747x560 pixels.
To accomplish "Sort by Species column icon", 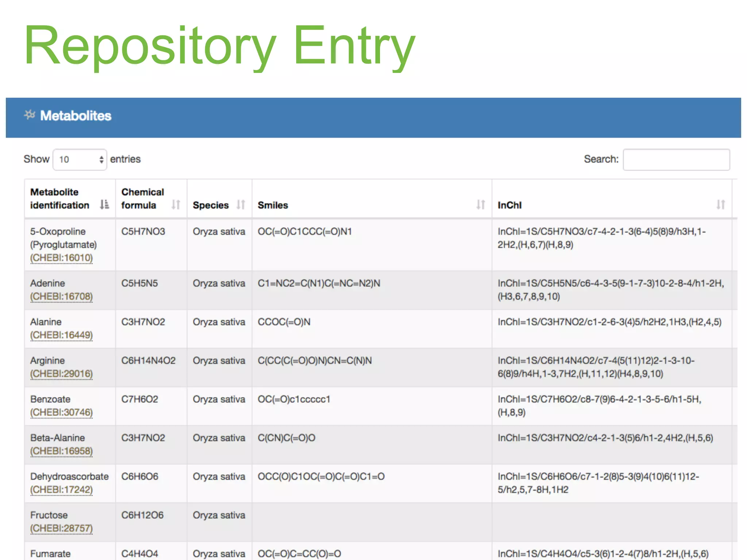I will tap(241, 205).
